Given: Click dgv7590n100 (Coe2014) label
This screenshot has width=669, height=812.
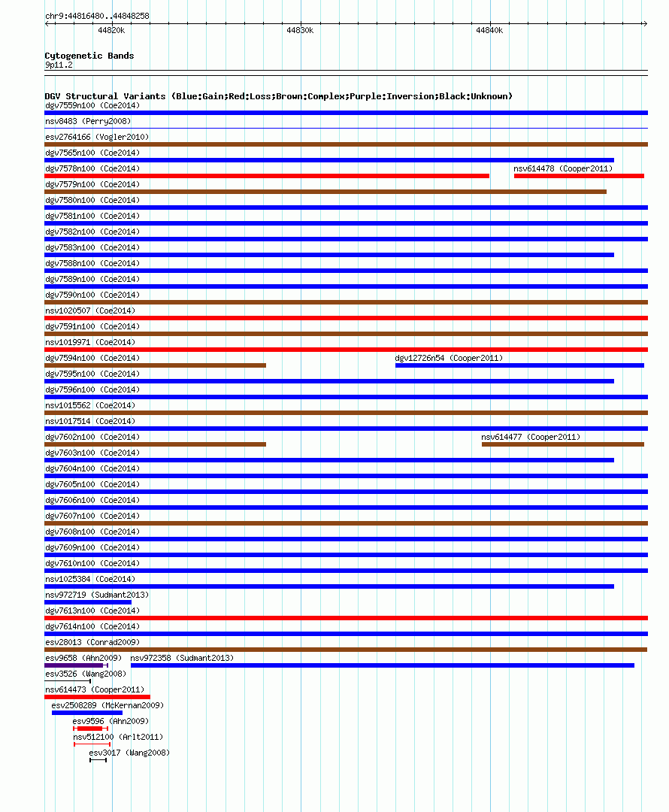Looking at the screenshot, I should 92,295.
